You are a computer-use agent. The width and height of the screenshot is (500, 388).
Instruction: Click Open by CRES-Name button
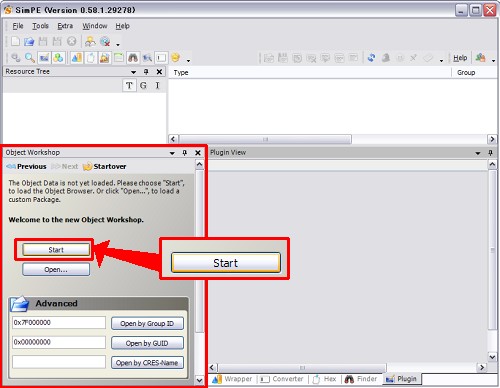pyautogui.click(x=147, y=363)
